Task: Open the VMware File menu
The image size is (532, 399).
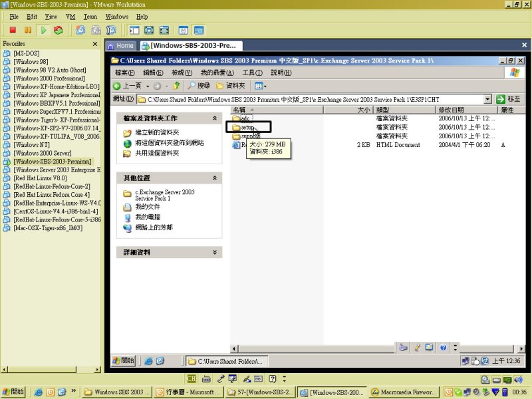Action: (x=14, y=17)
